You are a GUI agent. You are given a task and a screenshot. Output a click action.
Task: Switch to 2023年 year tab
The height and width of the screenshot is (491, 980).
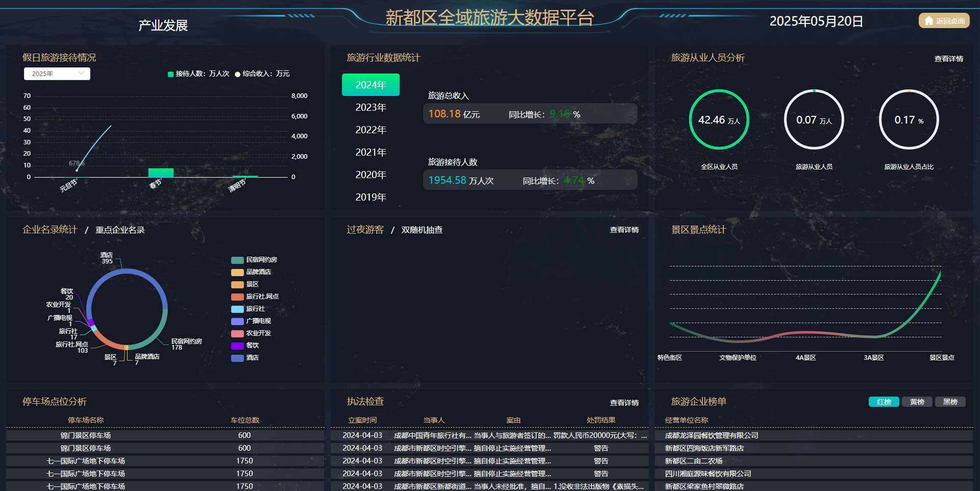[371, 107]
